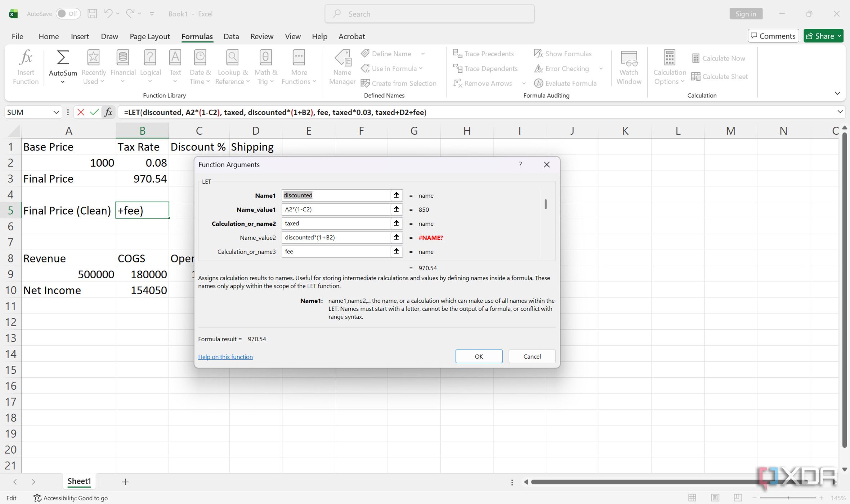850x504 pixels.
Task: Open Math & Trig functions icon
Action: [x=266, y=57]
